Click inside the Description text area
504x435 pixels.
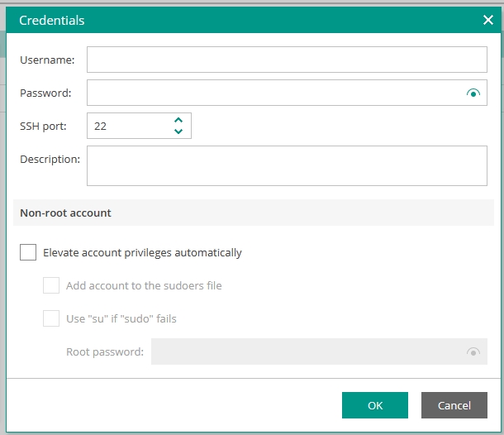click(x=287, y=165)
